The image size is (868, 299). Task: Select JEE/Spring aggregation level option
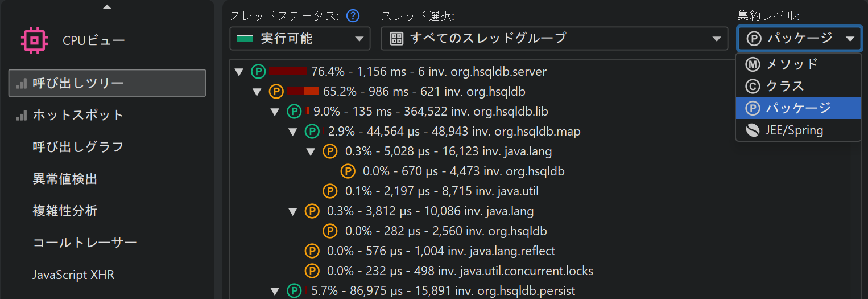[x=794, y=130]
